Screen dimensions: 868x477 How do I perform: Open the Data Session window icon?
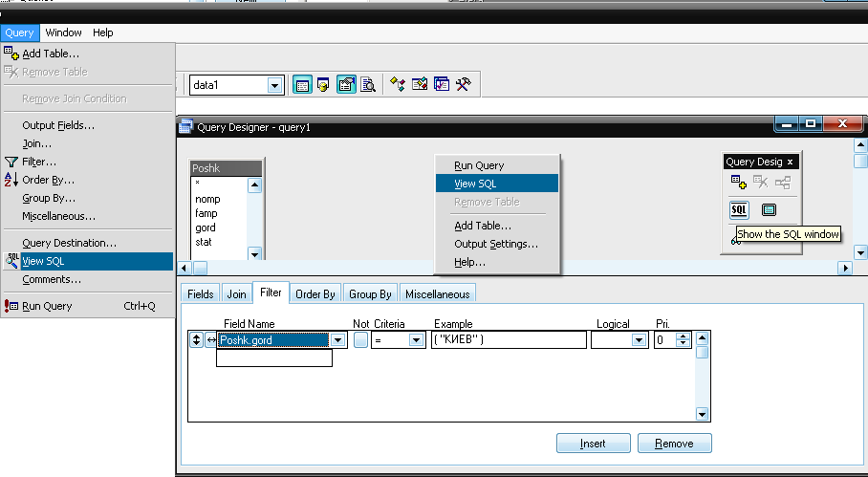(x=324, y=85)
